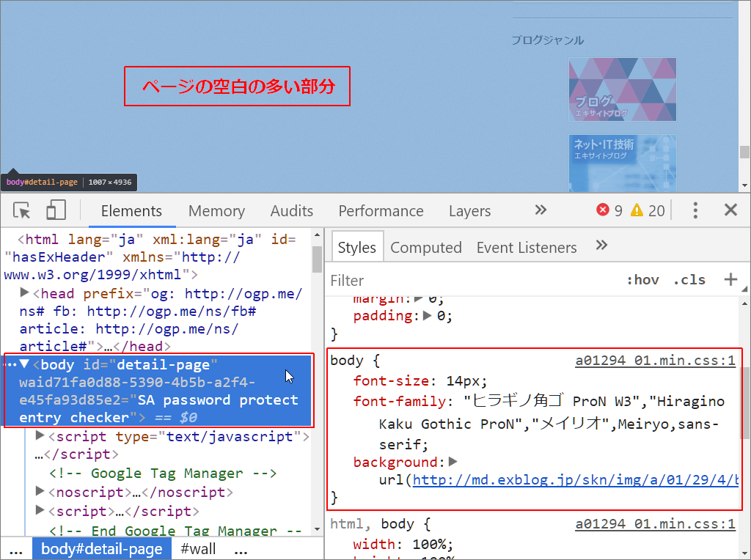Open the ellipsis actions on selected body node

point(9,365)
